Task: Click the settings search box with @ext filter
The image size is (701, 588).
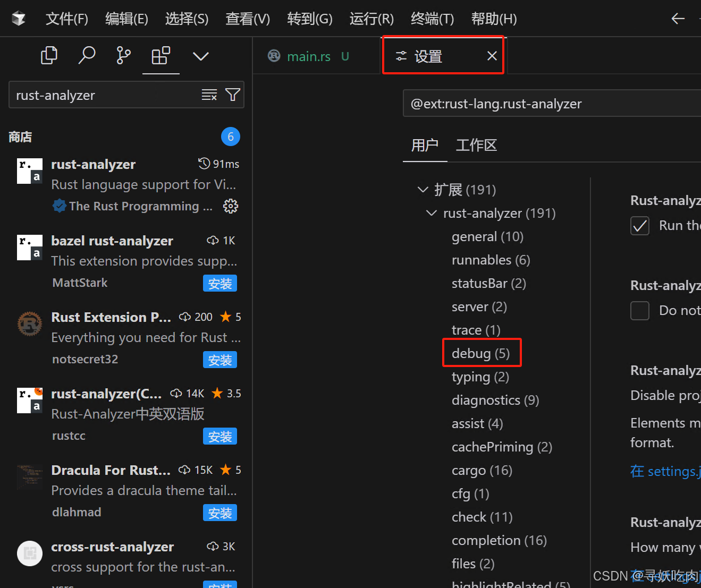Action: point(552,104)
